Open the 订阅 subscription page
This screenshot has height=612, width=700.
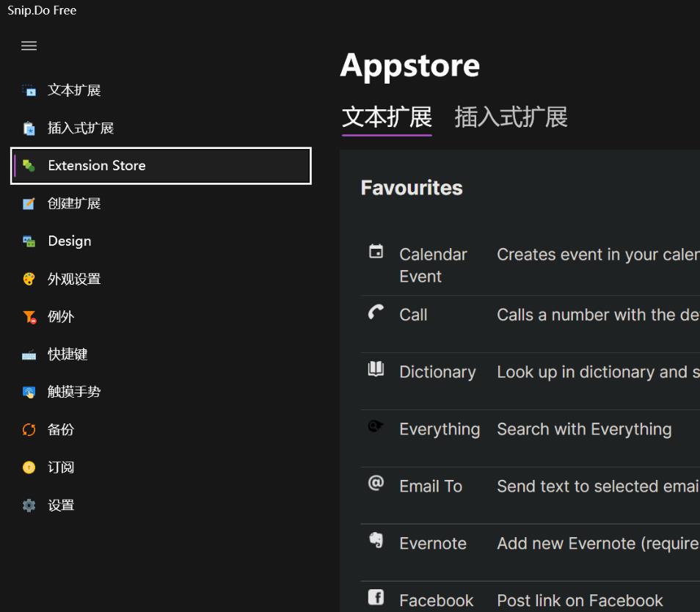[x=61, y=468]
